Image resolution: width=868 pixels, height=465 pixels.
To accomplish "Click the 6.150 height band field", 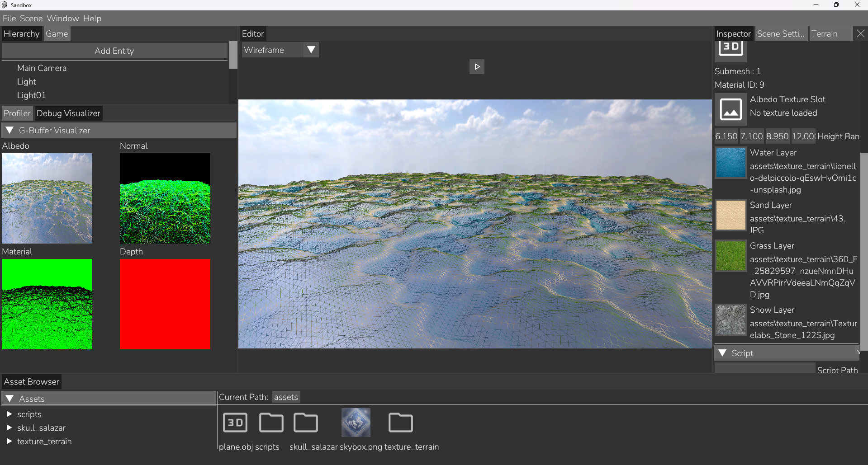I will click(726, 136).
